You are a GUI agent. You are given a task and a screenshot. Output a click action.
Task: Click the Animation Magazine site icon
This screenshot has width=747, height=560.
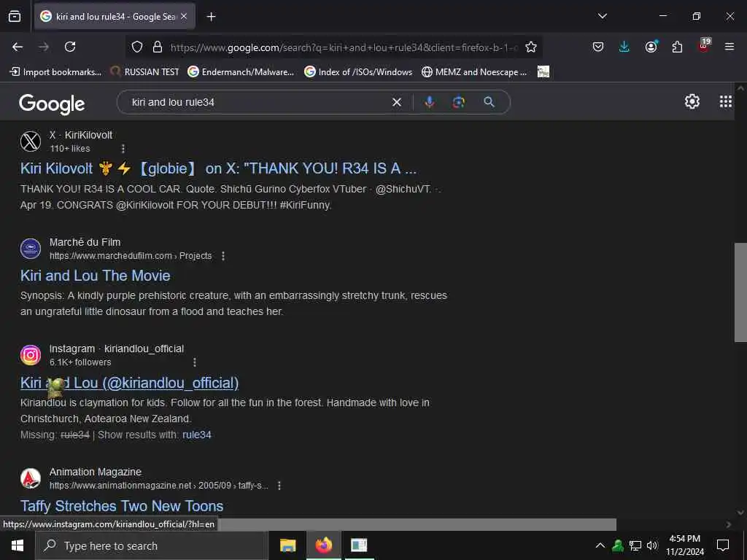coord(31,478)
